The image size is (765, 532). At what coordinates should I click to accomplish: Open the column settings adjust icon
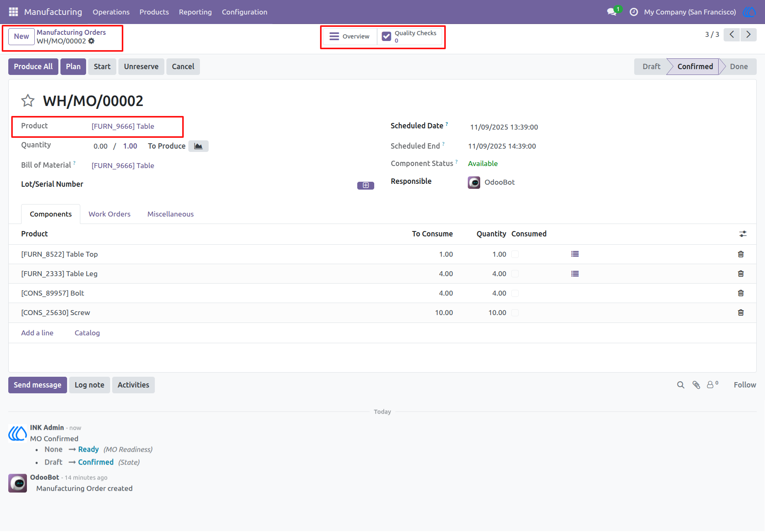coord(743,234)
